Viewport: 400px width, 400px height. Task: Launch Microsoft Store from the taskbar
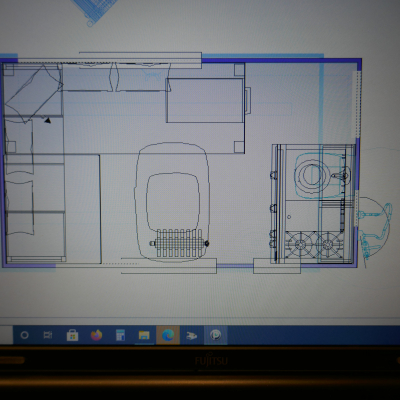click(x=72, y=335)
